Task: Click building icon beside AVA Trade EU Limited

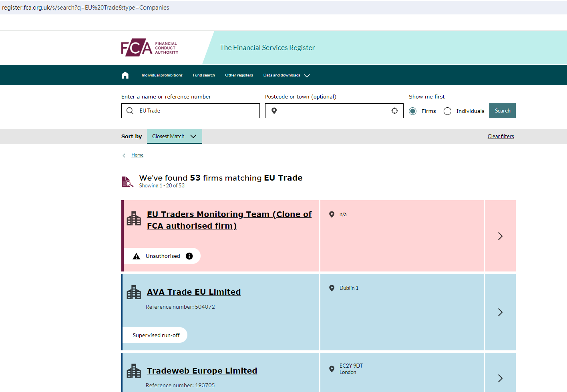Action: (134, 292)
